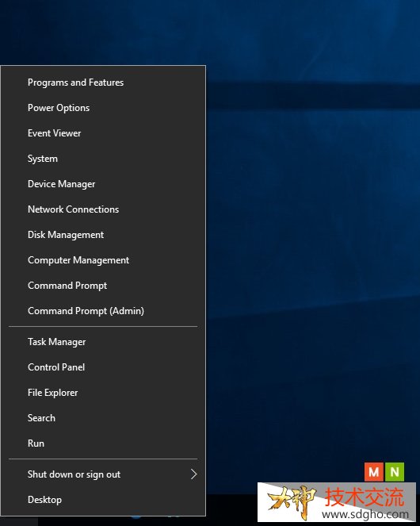This screenshot has height=526, width=420.
Task: Open the System menu item
Action: [x=103, y=159]
